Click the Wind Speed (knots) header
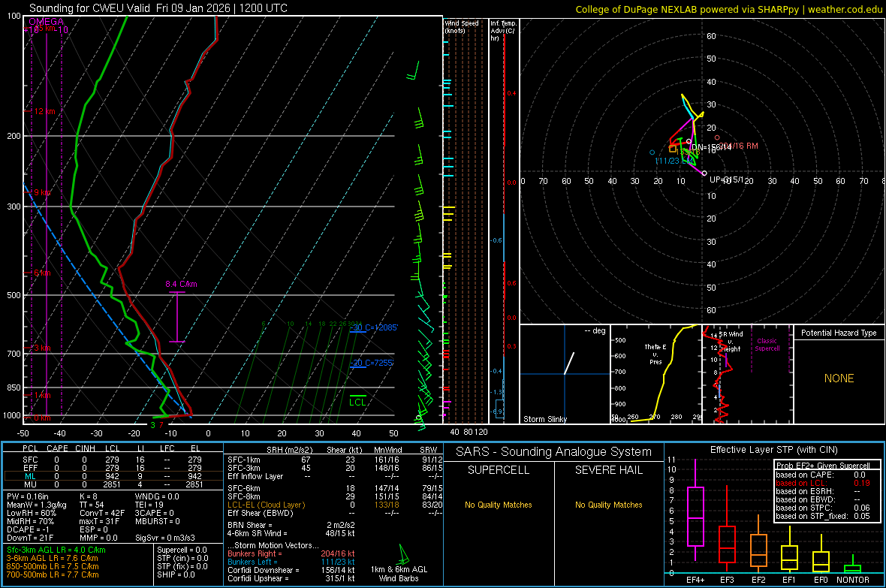The image size is (886, 588). click(x=462, y=26)
